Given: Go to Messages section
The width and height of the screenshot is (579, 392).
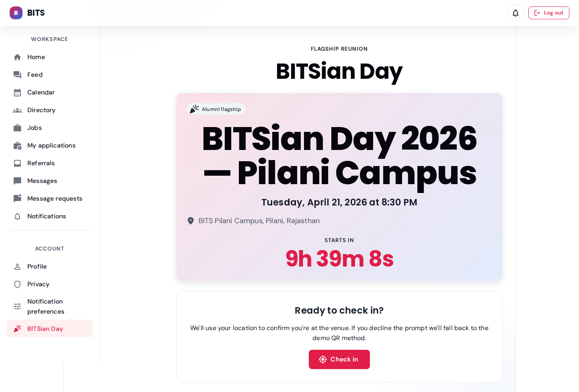Looking at the screenshot, I should pyautogui.click(x=42, y=181).
